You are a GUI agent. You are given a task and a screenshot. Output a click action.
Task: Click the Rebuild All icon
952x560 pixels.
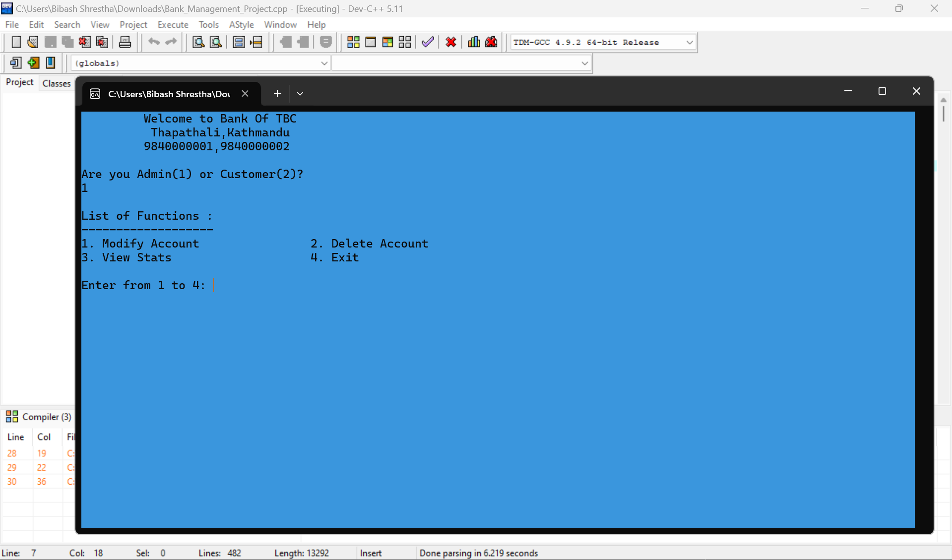point(405,42)
